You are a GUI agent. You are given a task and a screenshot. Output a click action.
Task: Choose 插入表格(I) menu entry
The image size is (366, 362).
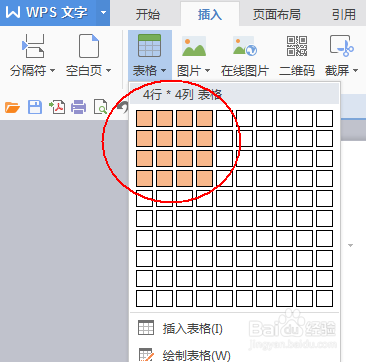click(x=234, y=329)
